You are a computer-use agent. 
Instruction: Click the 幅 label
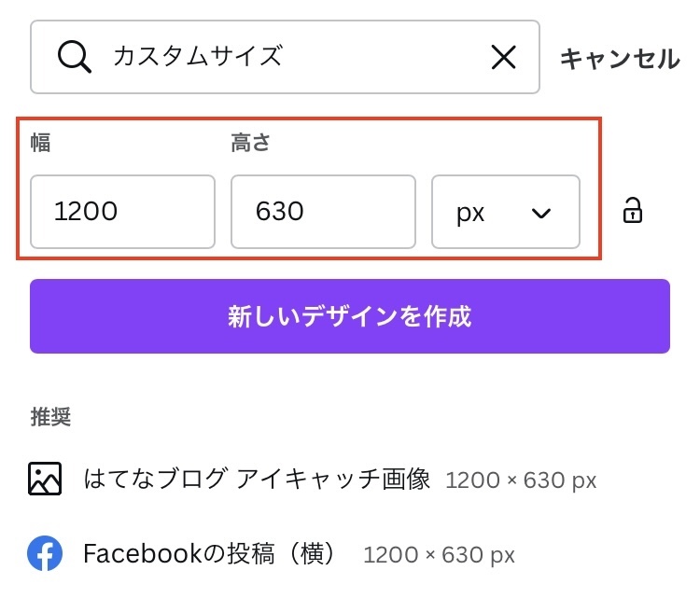pyautogui.click(x=40, y=144)
